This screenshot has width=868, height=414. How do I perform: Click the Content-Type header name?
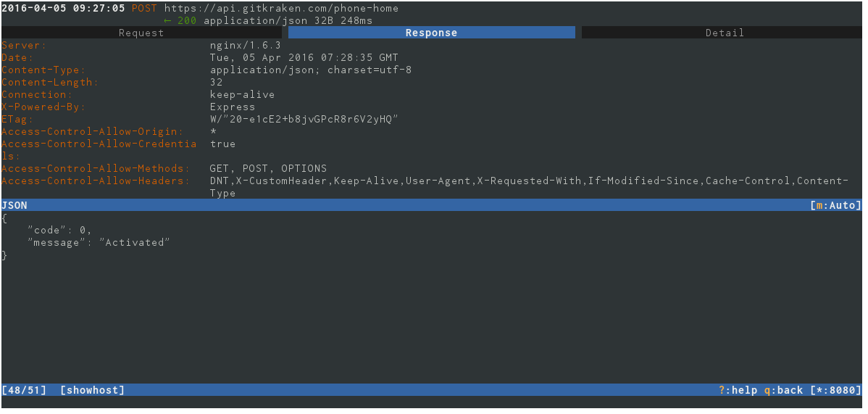pyautogui.click(x=43, y=70)
